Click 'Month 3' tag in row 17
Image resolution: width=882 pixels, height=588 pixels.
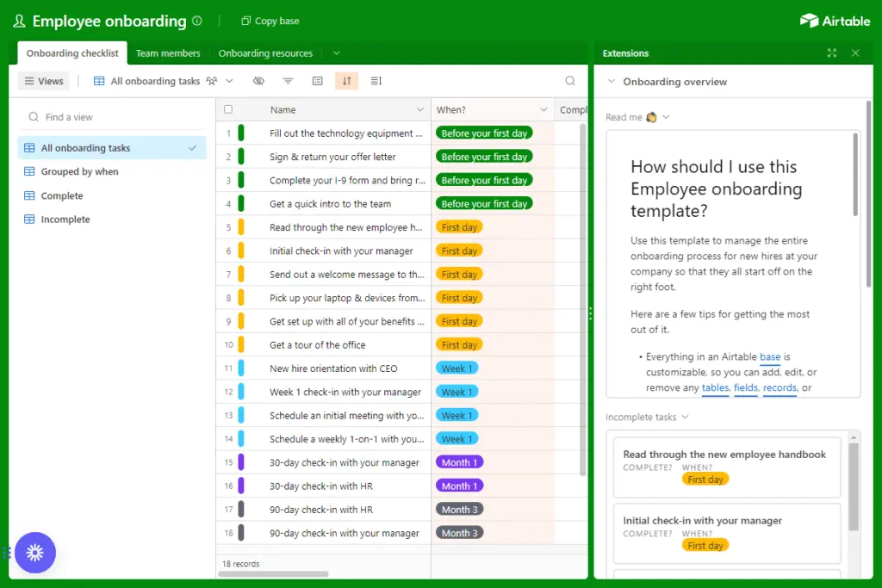pyautogui.click(x=459, y=510)
